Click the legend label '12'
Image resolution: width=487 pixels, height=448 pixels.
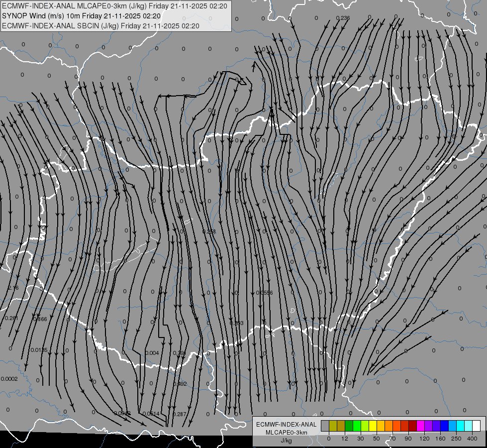pos(345,439)
